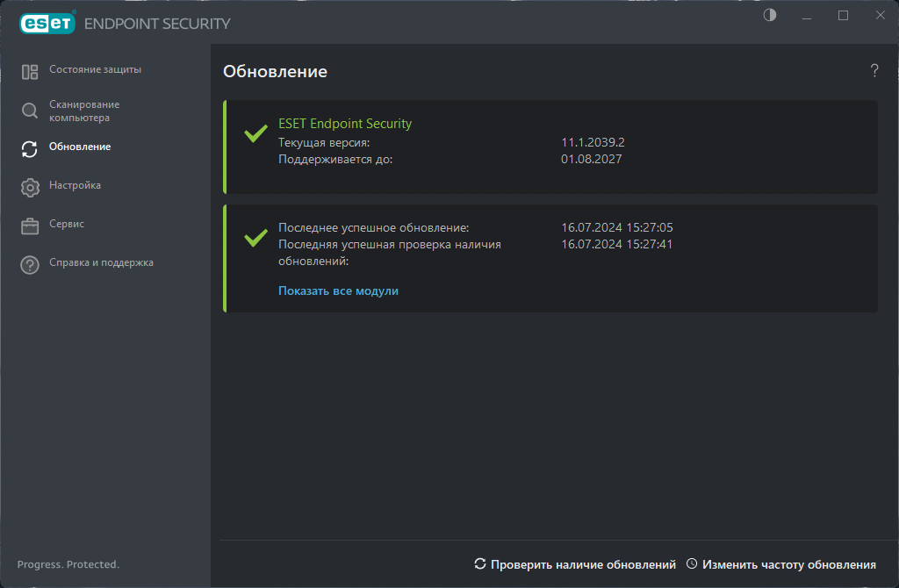This screenshot has height=588, width=899.
Task: Toggle the dark/light contrast theme icon
Action: coord(769,16)
